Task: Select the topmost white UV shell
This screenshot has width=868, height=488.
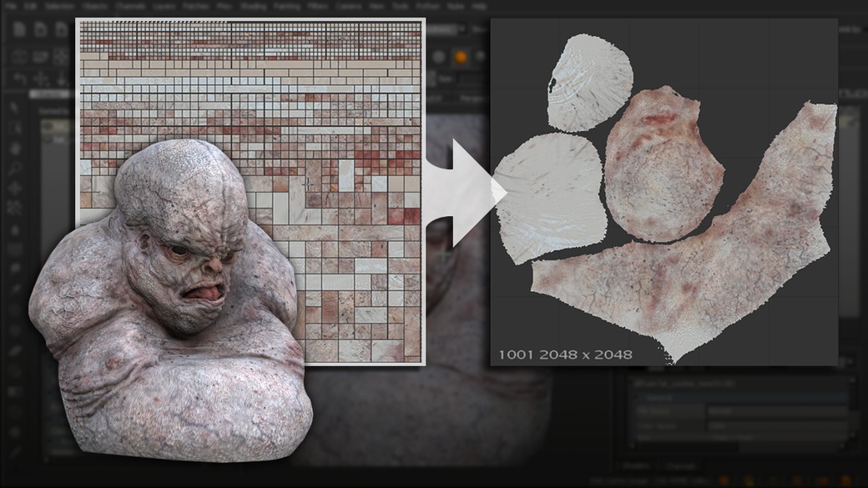Action: click(589, 83)
